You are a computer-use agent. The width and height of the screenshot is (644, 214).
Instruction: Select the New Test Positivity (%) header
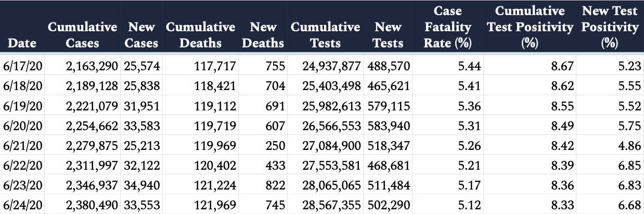tap(610, 27)
